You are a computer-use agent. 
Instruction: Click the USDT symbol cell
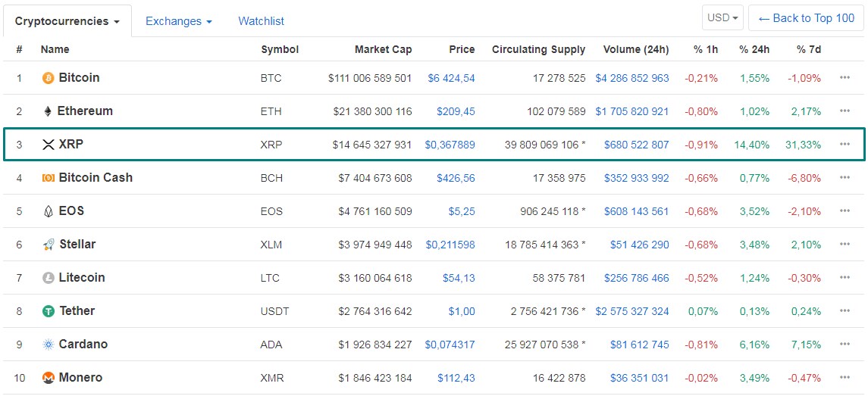click(274, 311)
